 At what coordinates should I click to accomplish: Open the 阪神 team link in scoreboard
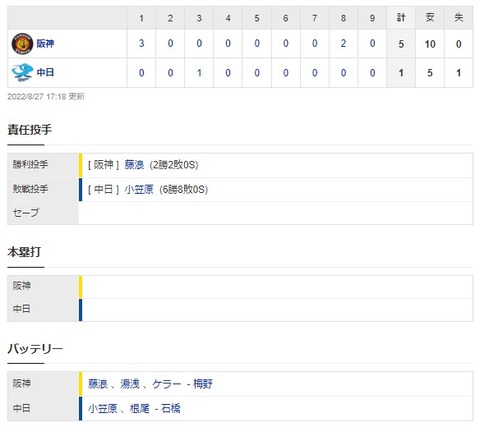pyautogui.click(x=45, y=44)
